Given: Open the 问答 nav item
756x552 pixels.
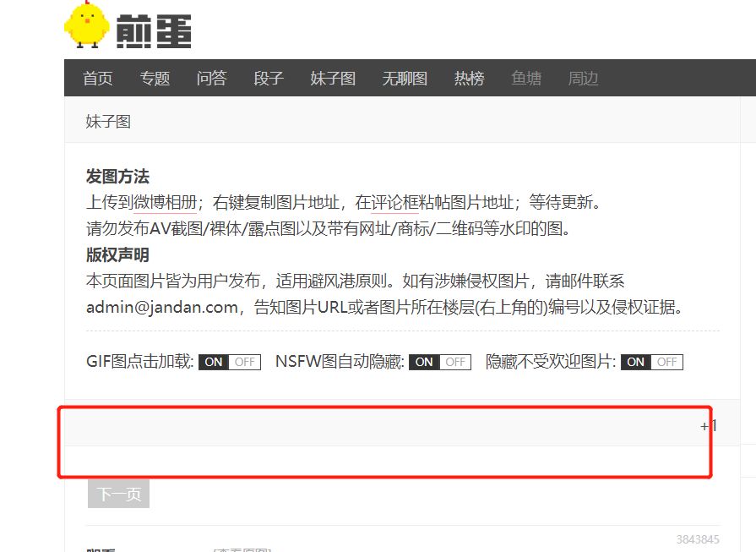Looking at the screenshot, I should click(212, 78).
